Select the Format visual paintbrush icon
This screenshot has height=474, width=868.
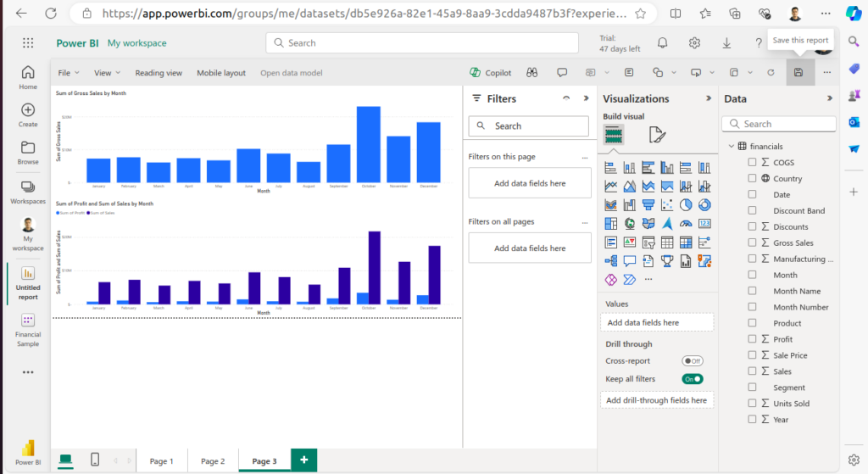tap(657, 135)
